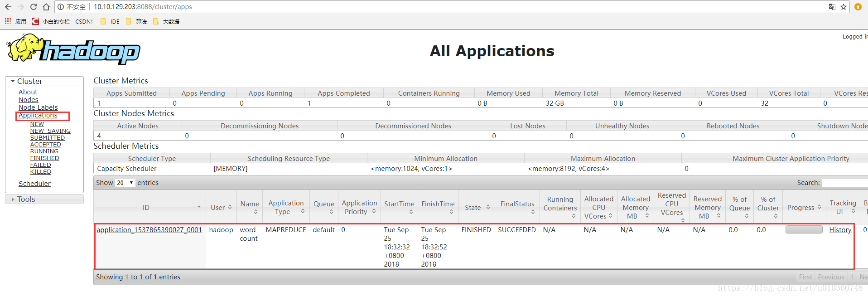Open the Lost Nodes count link

click(494, 136)
